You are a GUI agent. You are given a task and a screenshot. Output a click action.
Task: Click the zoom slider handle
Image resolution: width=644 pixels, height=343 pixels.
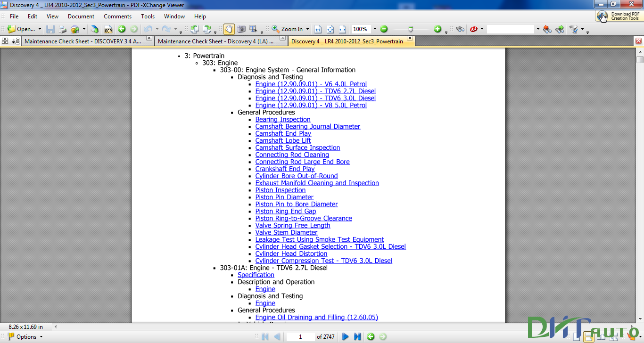click(411, 29)
